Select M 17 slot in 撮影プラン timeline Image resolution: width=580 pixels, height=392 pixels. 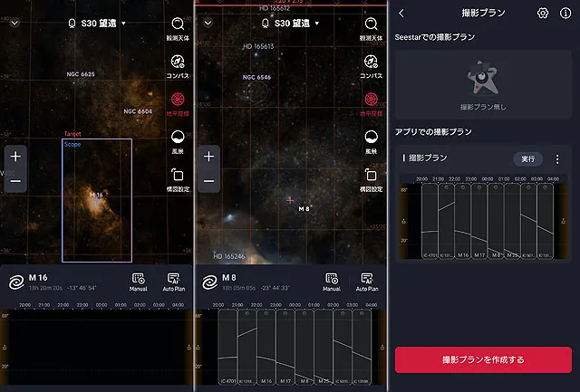[x=479, y=221]
